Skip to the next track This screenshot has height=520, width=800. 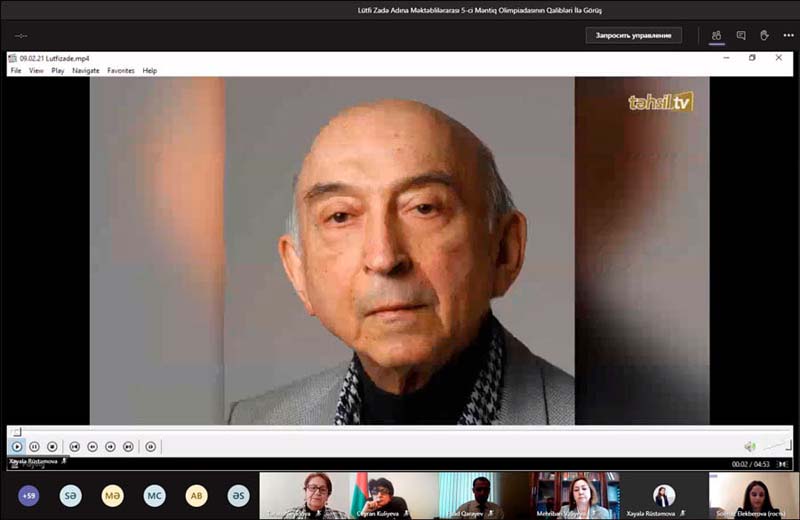tap(128, 446)
